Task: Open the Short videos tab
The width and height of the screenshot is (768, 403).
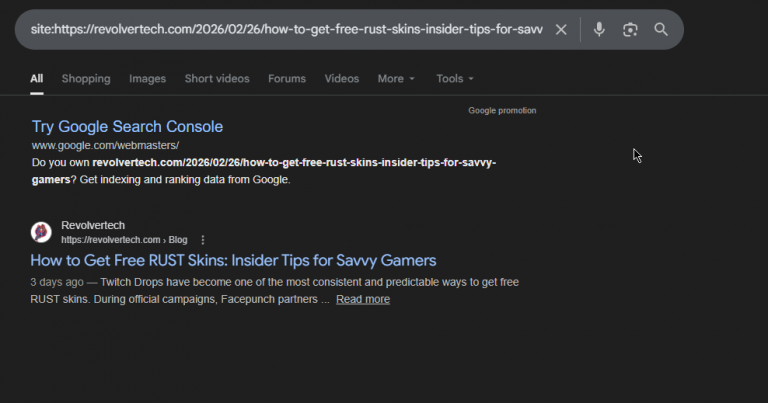Action: 217,79
